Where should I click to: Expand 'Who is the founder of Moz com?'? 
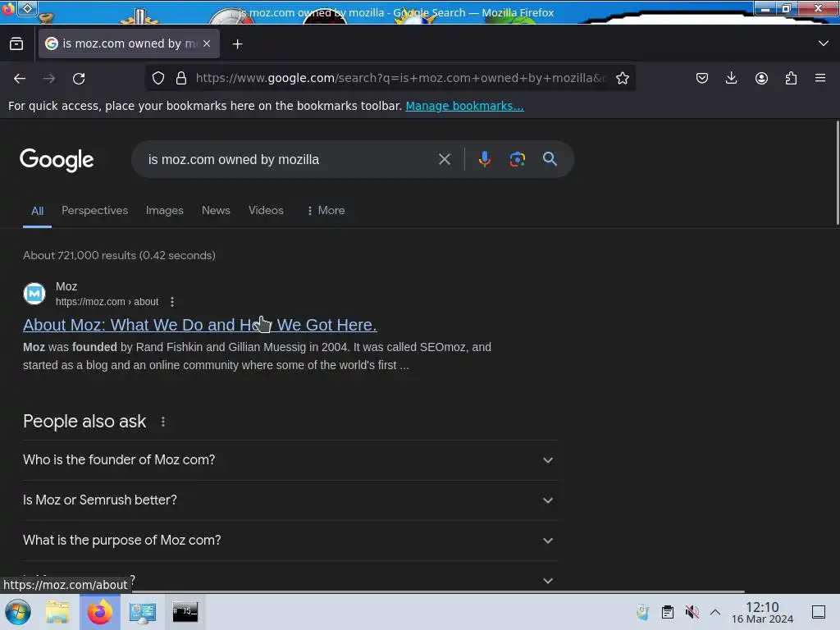[x=290, y=460]
